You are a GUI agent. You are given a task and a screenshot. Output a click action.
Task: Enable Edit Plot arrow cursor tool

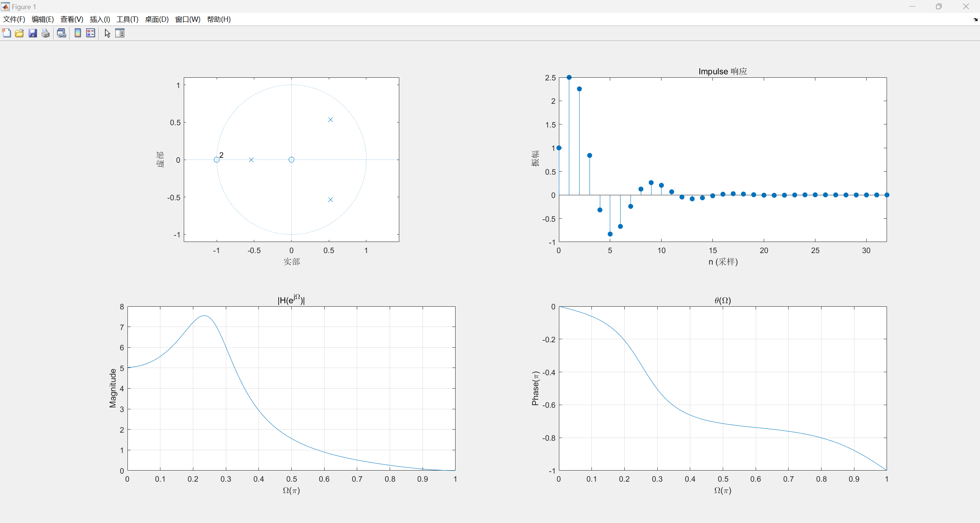click(108, 33)
